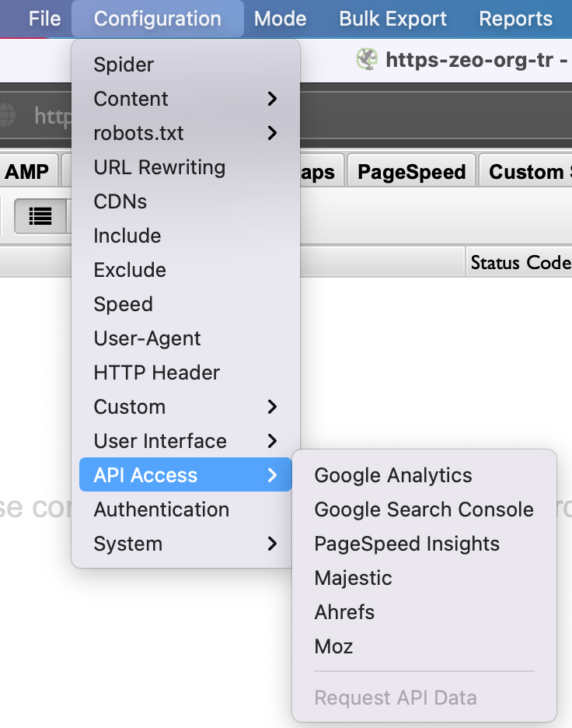Expand the System submenu
Screen dimensions: 572x728
pos(186,544)
